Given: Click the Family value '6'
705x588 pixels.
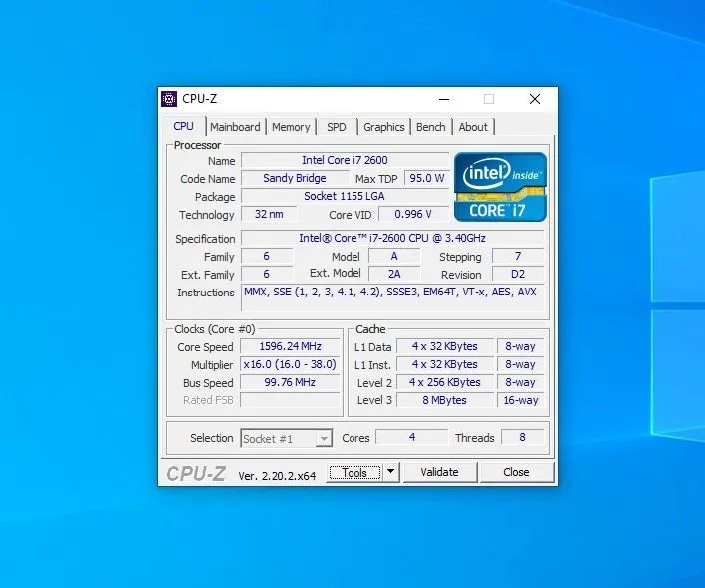Looking at the screenshot, I should (267, 257).
